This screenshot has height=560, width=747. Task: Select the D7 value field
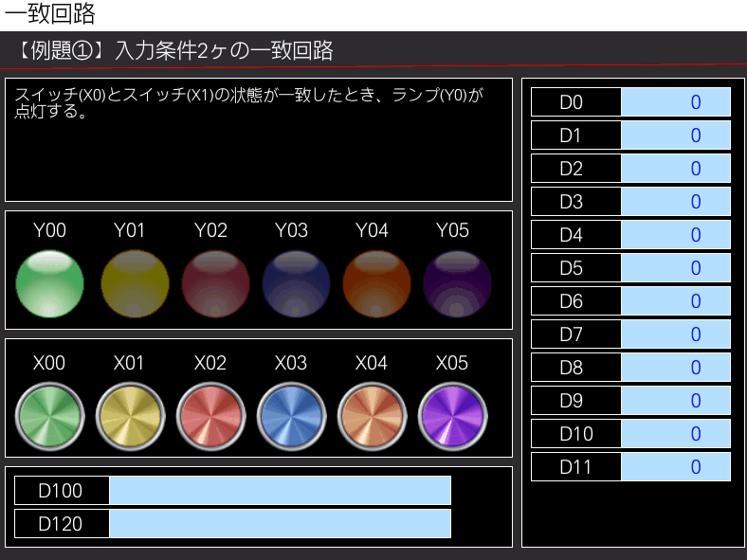[x=676, y=334]
